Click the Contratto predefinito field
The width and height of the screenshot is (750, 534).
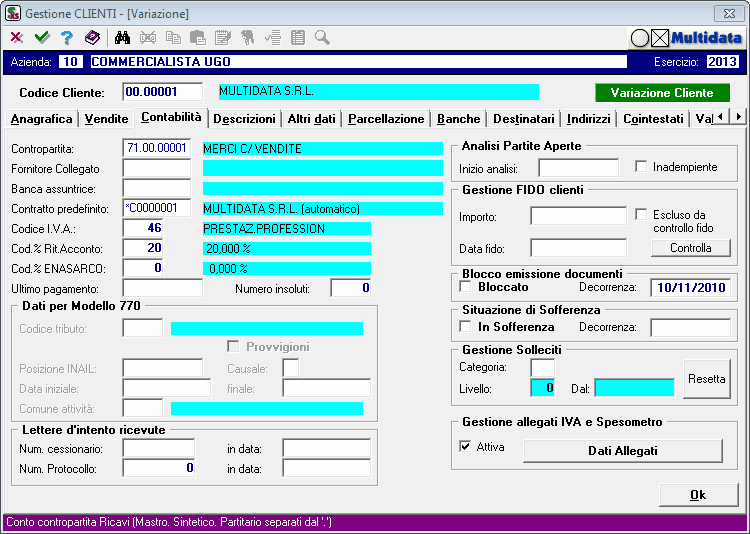tap(157, 209)
